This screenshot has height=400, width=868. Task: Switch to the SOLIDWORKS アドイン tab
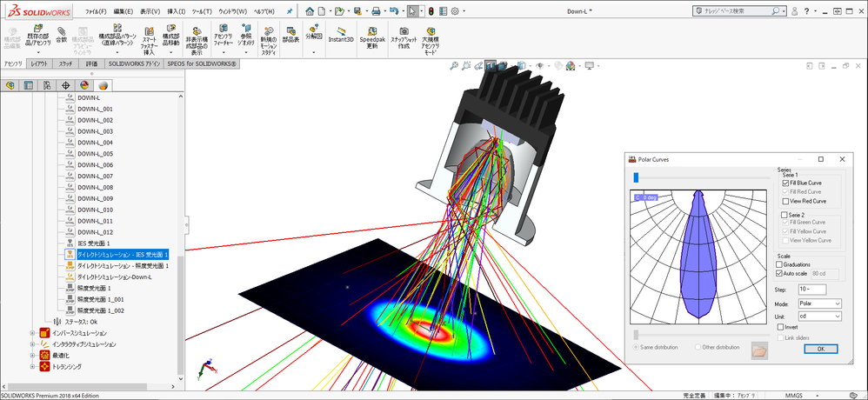point(135,63)
